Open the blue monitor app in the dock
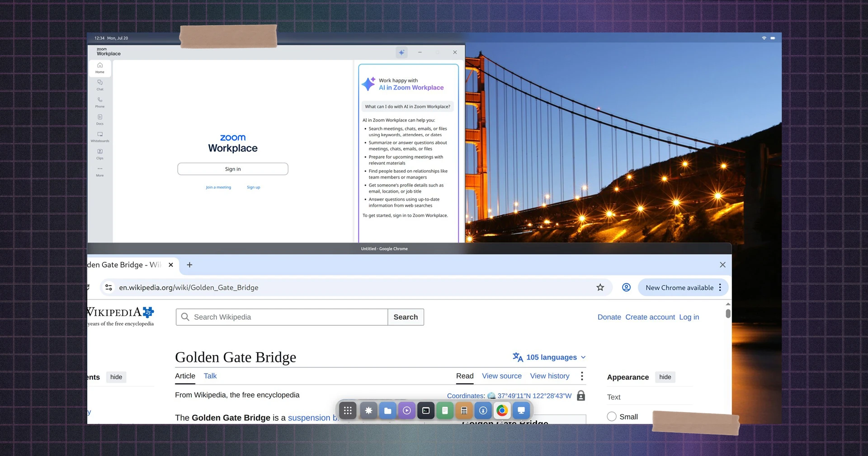868x456 pixels. pos(521,410)
